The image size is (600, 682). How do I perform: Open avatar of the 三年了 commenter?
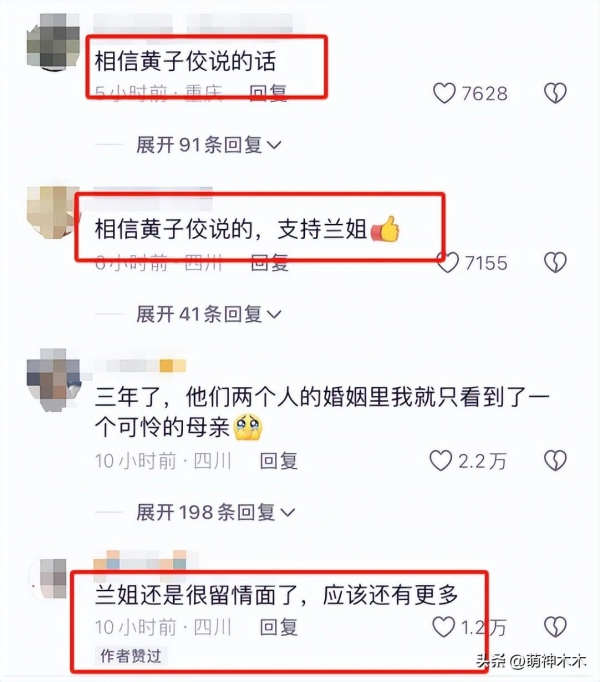(54, 379)
